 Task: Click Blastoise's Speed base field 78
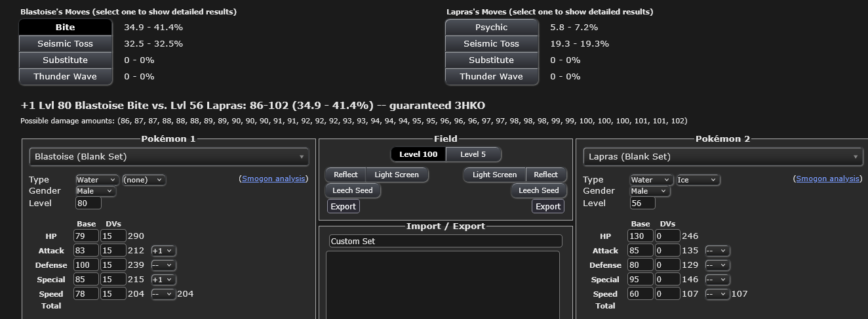[87, 294]
